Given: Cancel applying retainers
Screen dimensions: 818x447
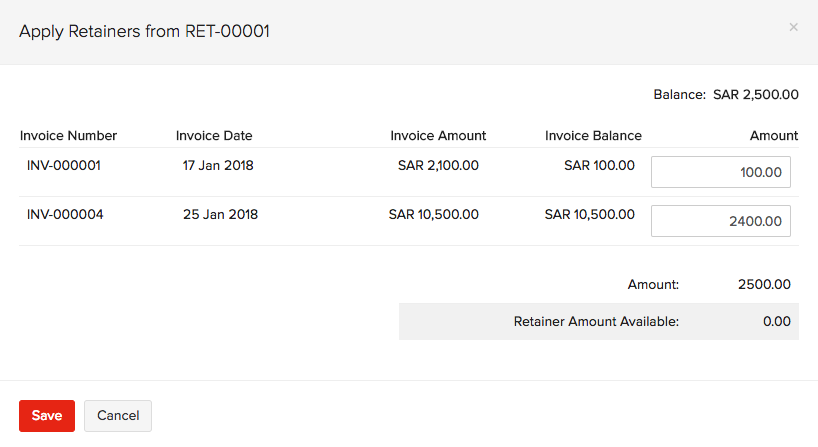Looking at the screenshot, I should click(x=118, y=416).
